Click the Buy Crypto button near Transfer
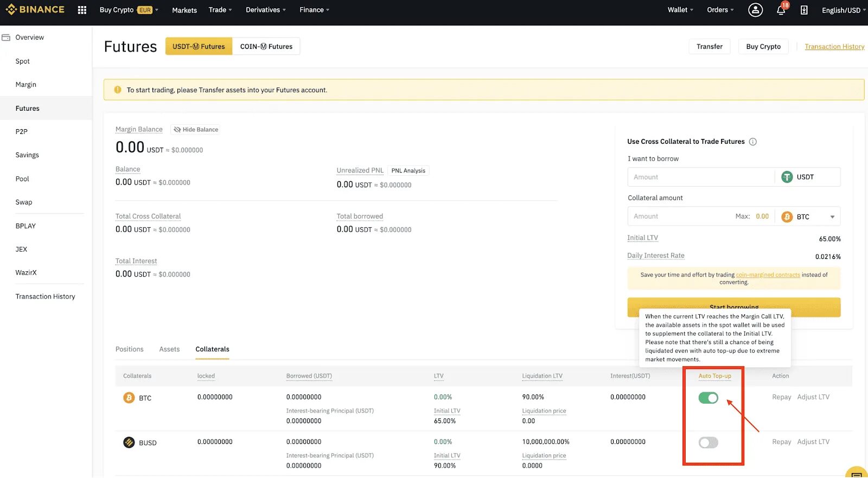Screen dimensions: 868x478 [763, 46]
